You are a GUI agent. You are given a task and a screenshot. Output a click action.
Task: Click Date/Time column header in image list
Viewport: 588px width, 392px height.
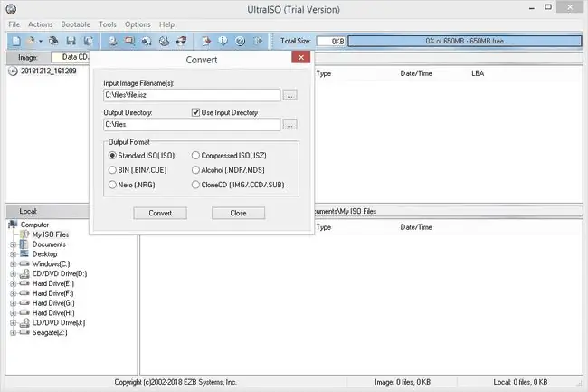pos(416,73)
